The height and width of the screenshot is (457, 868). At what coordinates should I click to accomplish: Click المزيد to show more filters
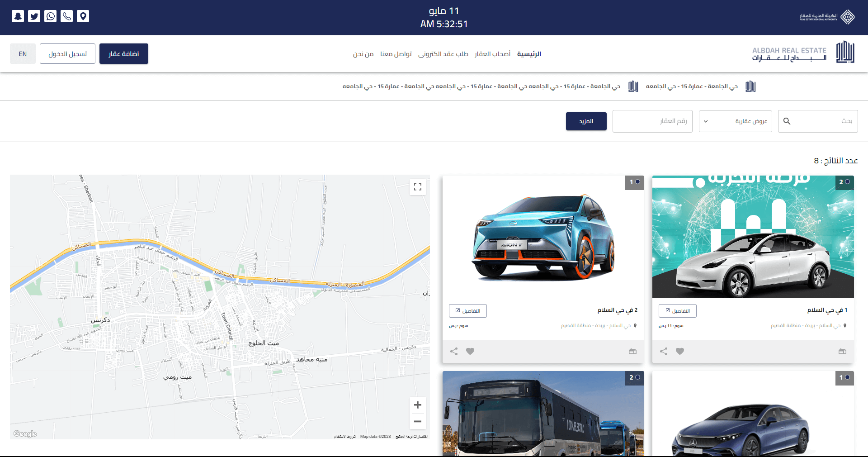[586, 121]
